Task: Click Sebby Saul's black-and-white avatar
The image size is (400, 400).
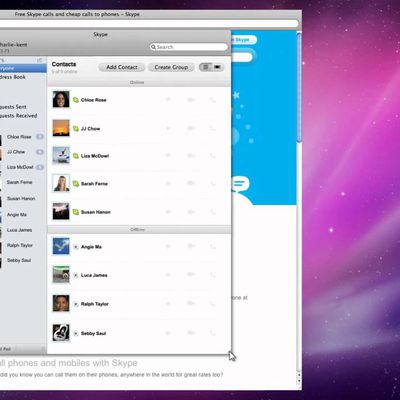Action: tap(61, 333)
